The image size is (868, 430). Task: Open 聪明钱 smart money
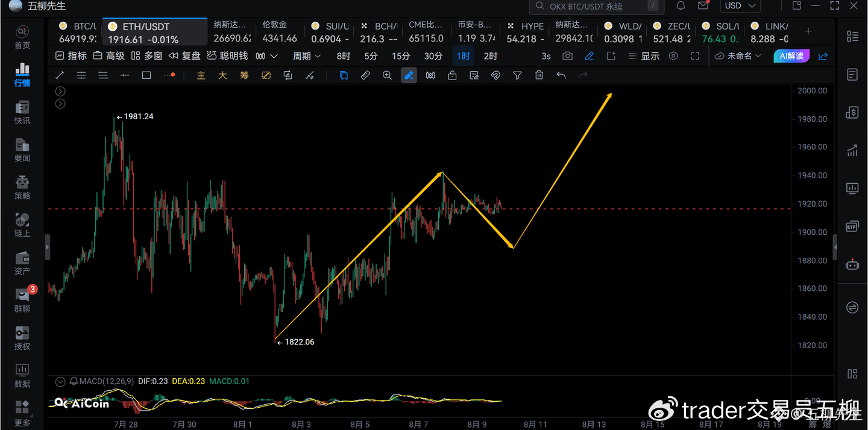point(227,56)
